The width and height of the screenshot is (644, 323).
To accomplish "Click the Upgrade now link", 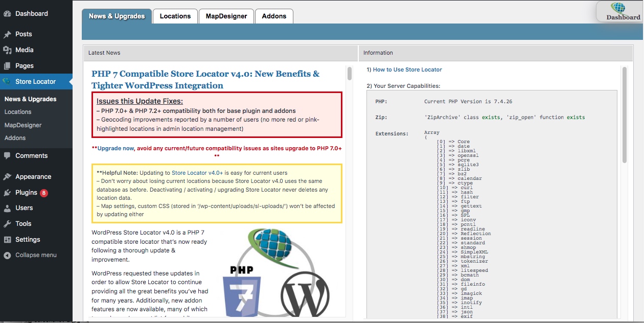I will pos(116,148).
